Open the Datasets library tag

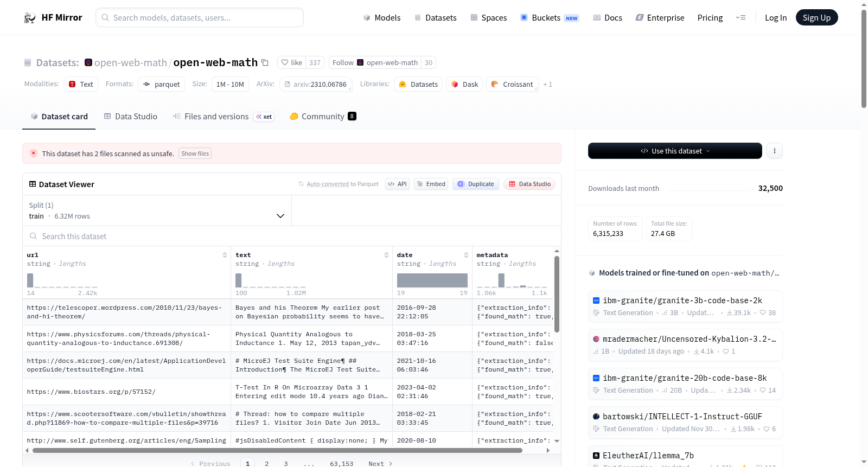pos(418,84)
